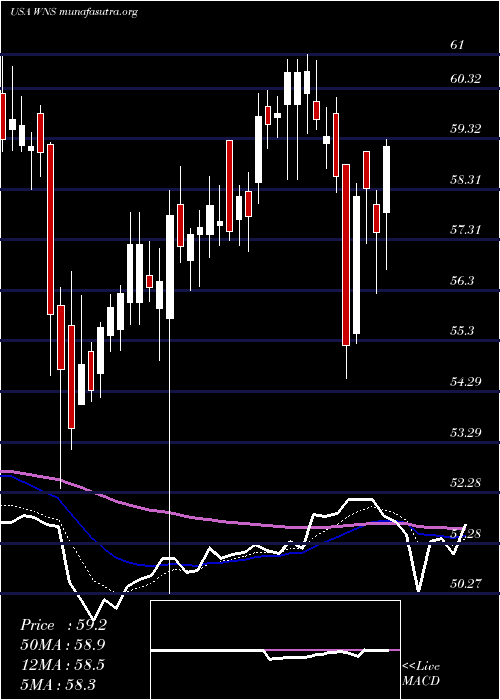Click inside the MACD inset chart box

pyautogui.click(x=275, y=650)
